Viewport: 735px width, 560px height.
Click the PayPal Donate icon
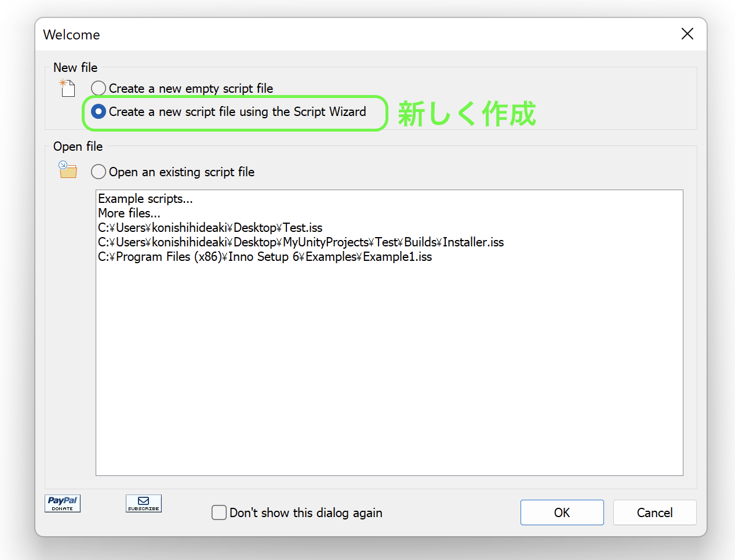[x=63, y=503]
